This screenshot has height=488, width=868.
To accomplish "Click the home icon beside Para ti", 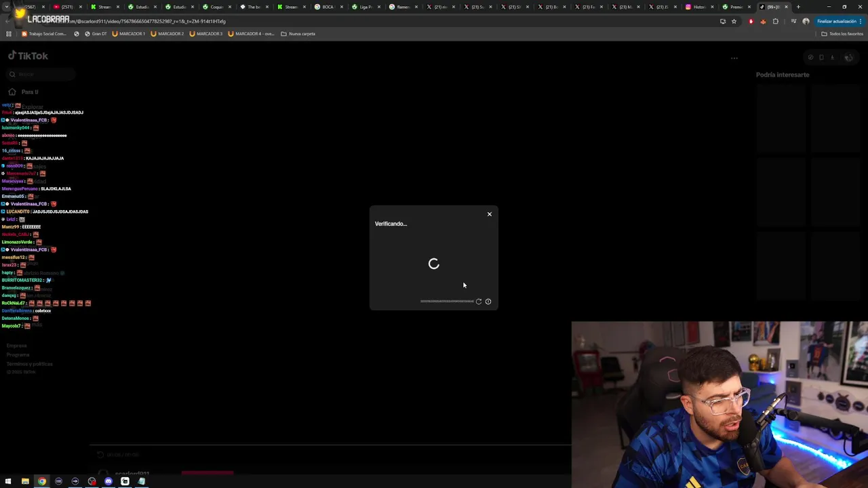I will tap(12, 91).
